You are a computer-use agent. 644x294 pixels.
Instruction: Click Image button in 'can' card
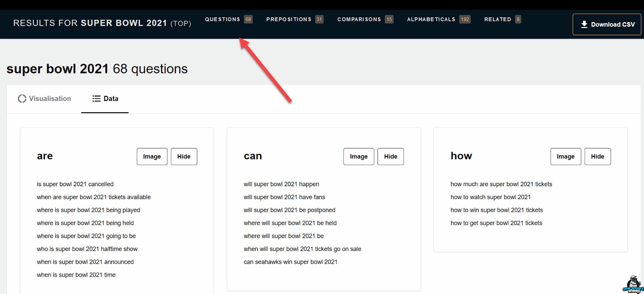pyautogui.click(x=359, y=156)
